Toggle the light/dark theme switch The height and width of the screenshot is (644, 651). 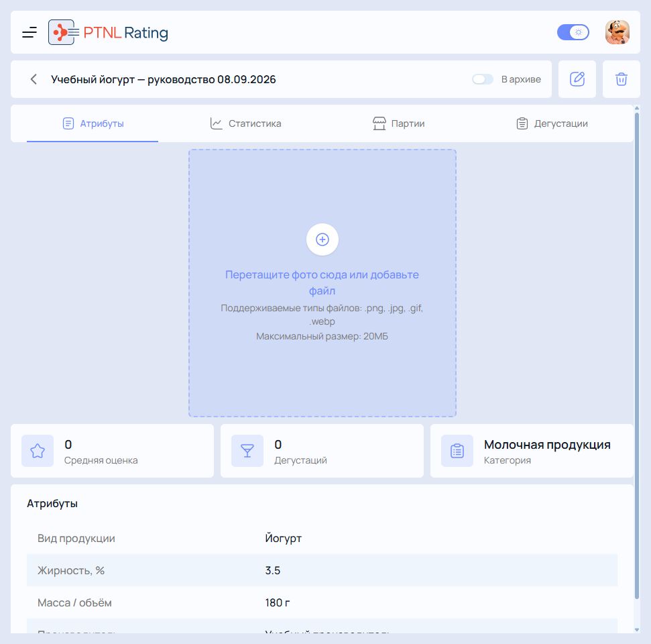click(573, 32)
